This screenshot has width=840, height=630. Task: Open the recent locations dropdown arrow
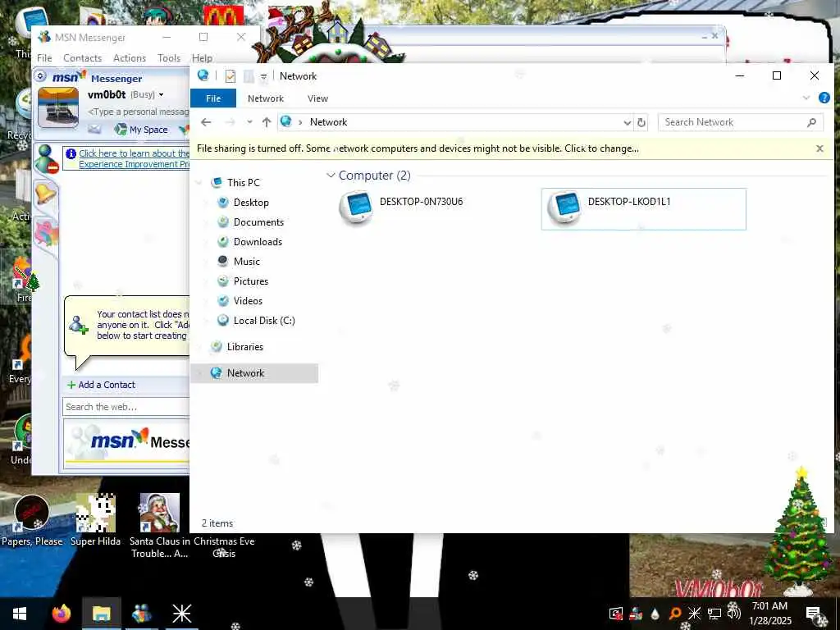[249, 122]
